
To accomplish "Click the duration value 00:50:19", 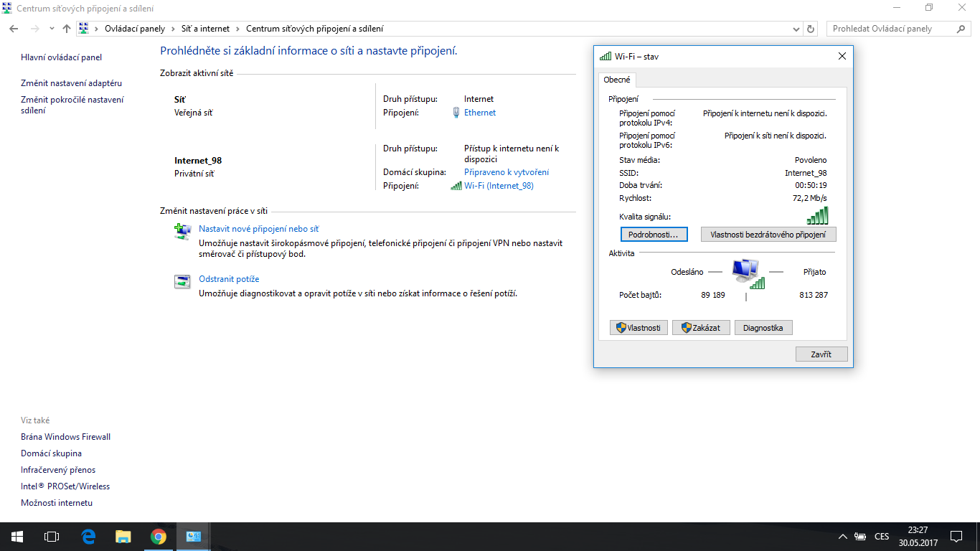I will pyautogui.click(x=811, y=186).
